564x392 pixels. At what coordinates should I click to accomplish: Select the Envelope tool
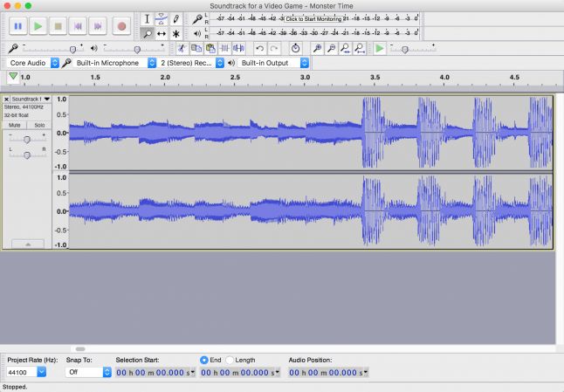point(162,18)
